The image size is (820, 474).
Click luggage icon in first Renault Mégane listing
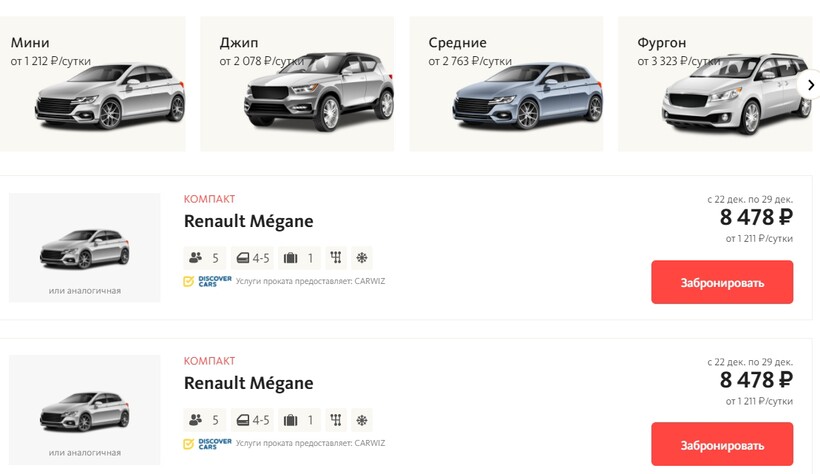(291, 258)
